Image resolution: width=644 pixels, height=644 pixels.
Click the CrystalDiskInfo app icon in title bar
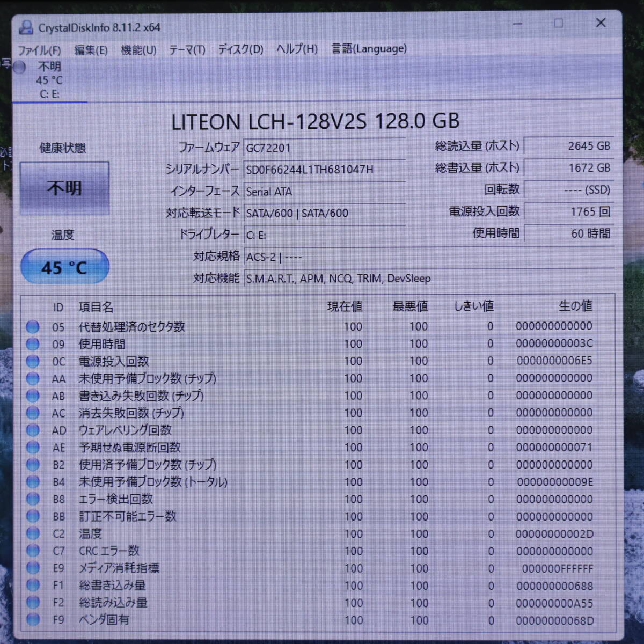(x=26, y=27)
